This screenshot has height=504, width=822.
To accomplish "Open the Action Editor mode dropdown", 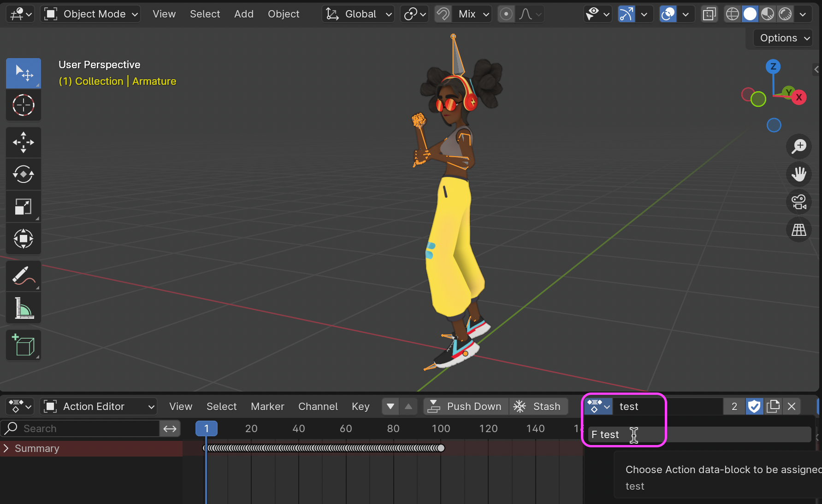I will pyautogui.click(x=99, y=406).
